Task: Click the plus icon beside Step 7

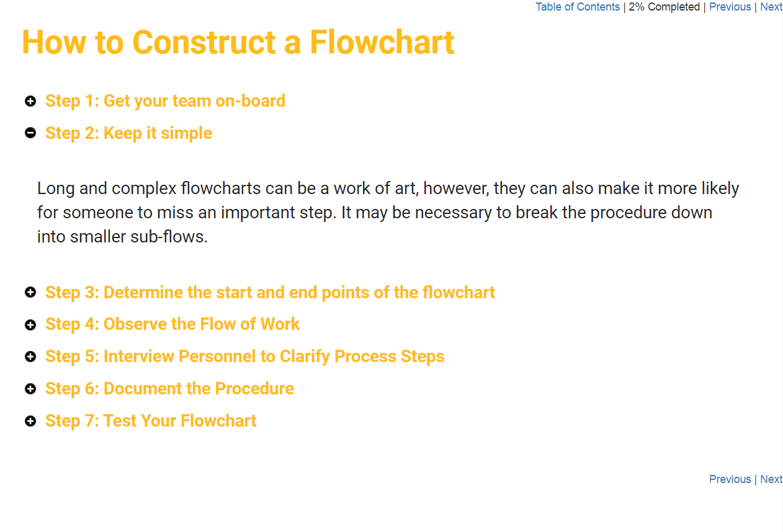Action: click(30, 421)
